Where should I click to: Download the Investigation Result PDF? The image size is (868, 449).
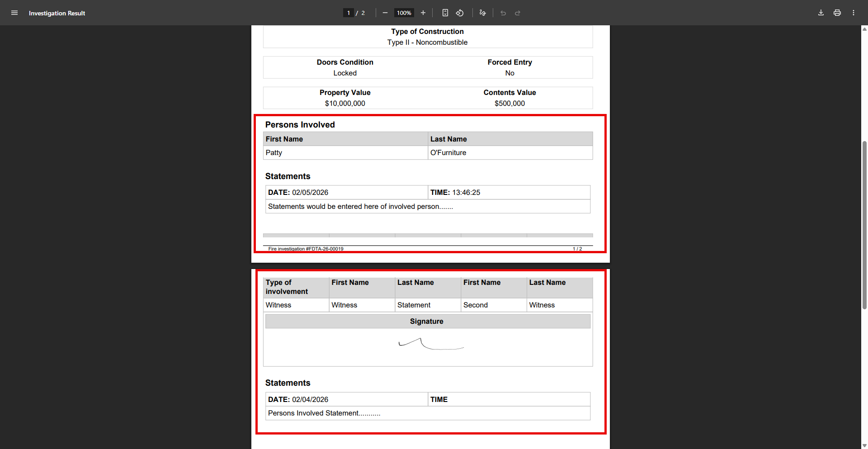(821, 13)
